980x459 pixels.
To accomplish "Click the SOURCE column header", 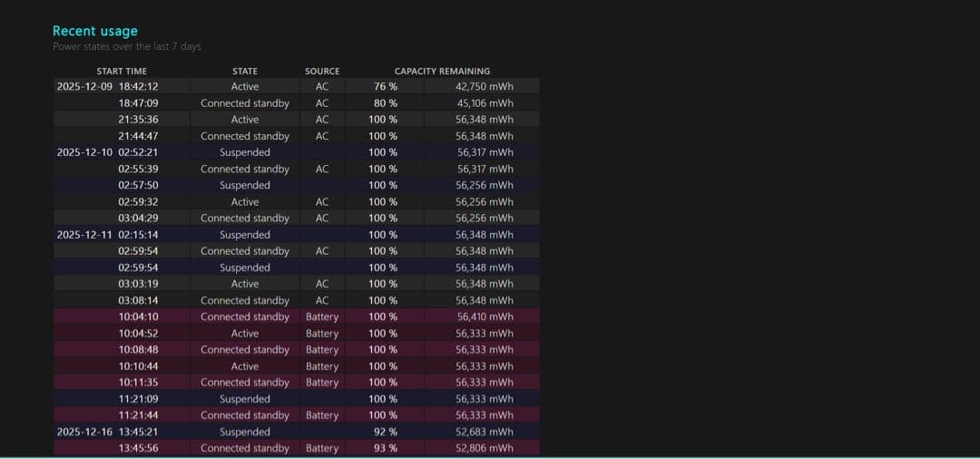I will click(x=322, y=71).
